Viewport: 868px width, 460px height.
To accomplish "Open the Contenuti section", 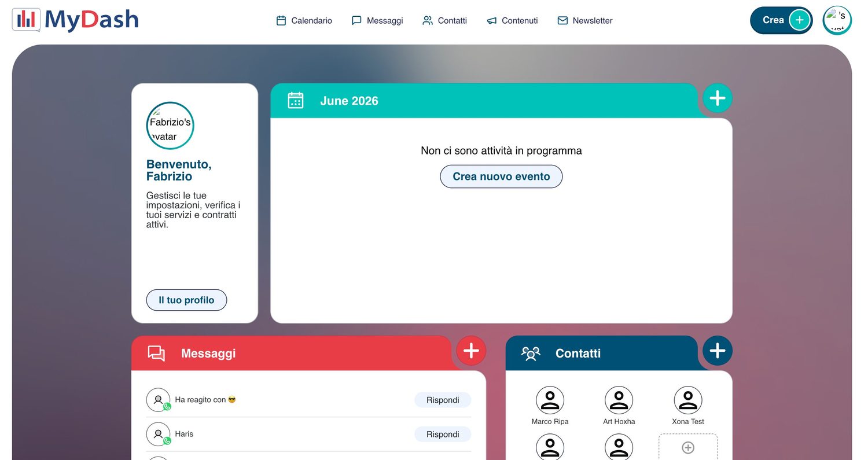I will click(512, 20).
